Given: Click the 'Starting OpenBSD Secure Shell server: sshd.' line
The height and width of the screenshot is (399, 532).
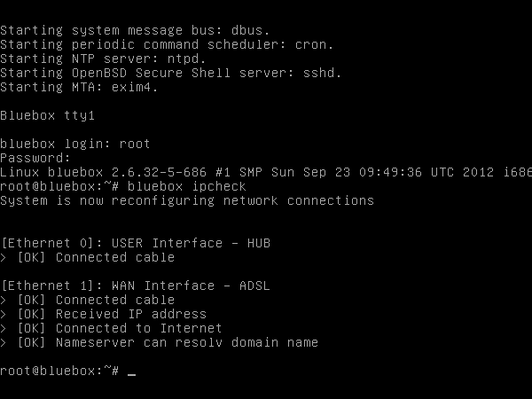Looking at the screenshot, I should click(170, 73).
